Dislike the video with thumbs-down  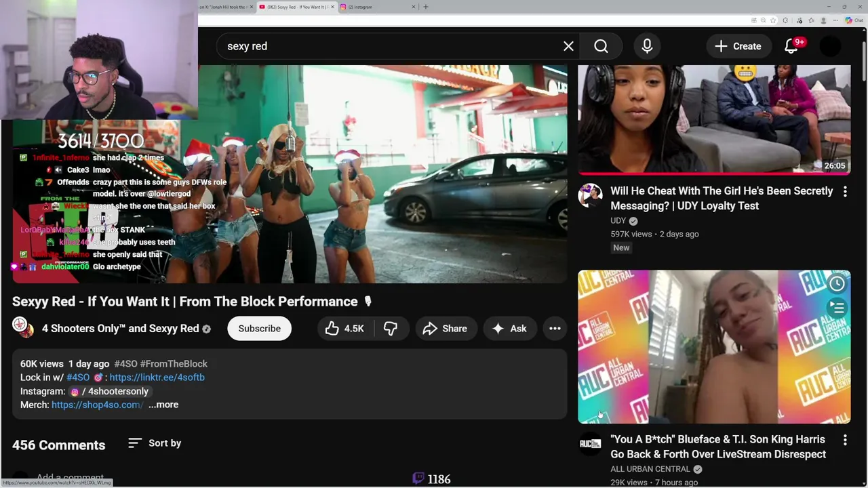tap(391, 328)
